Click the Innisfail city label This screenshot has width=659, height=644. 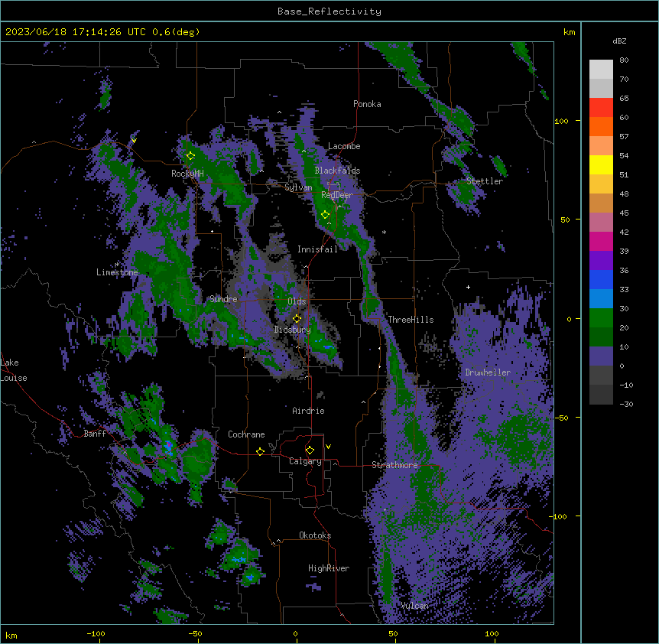pos(318,249)
